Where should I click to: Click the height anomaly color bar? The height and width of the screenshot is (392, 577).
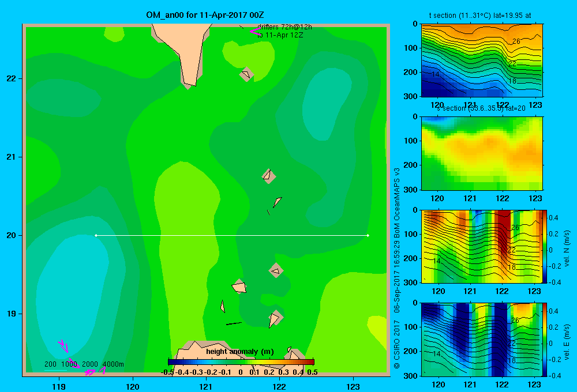[241, 362]
